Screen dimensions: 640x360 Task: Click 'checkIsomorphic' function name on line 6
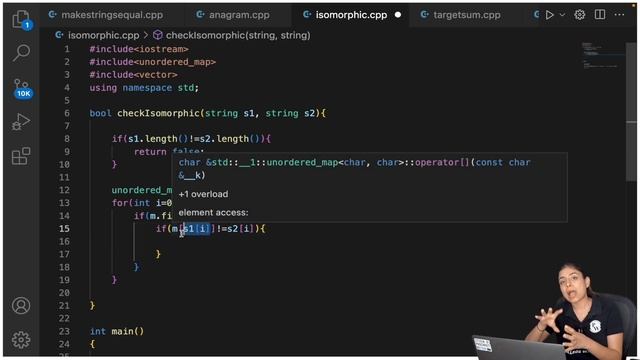coord(158,113)
